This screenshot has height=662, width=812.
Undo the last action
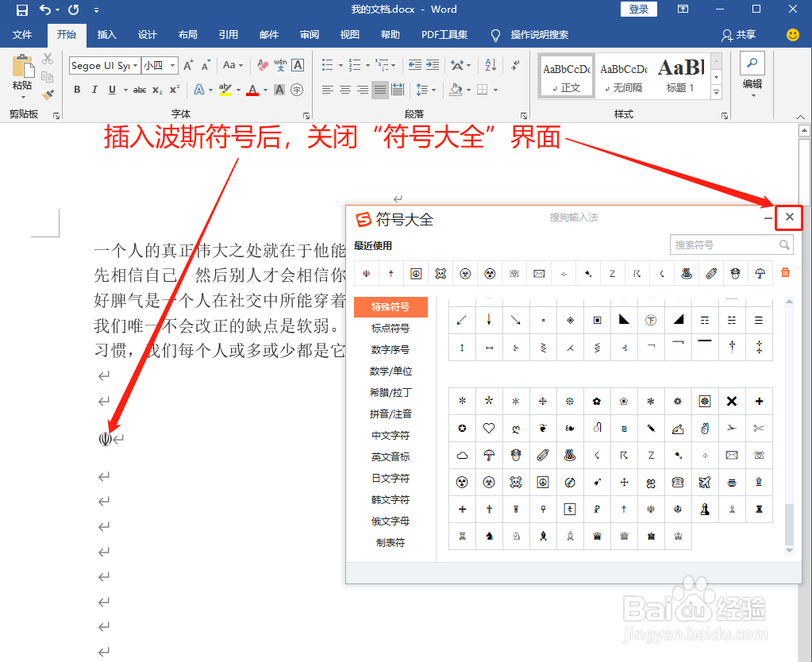tap(45, 10)
